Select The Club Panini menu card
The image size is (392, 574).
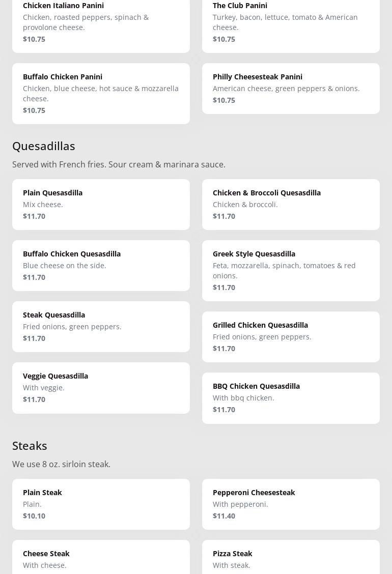pos(291,22)
